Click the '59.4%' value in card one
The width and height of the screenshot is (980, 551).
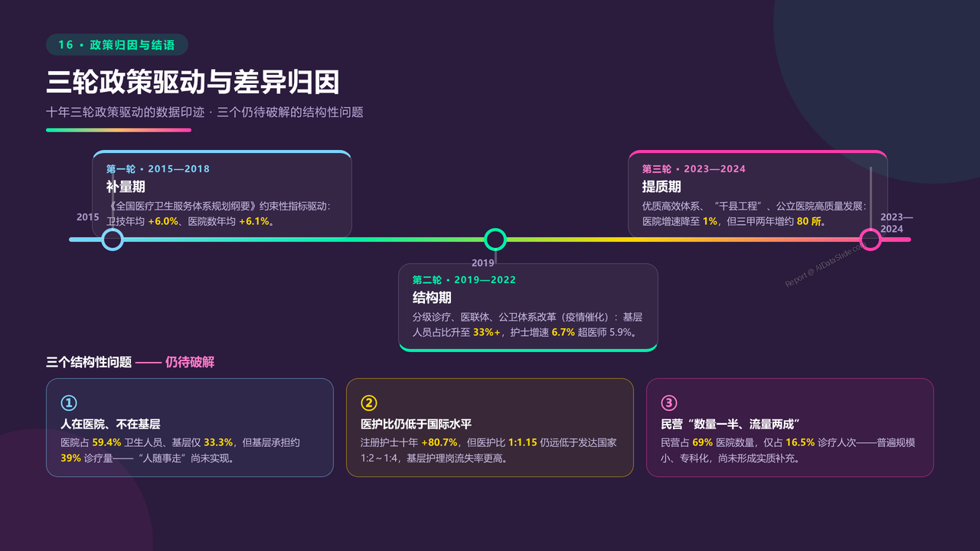click(107, 442)
